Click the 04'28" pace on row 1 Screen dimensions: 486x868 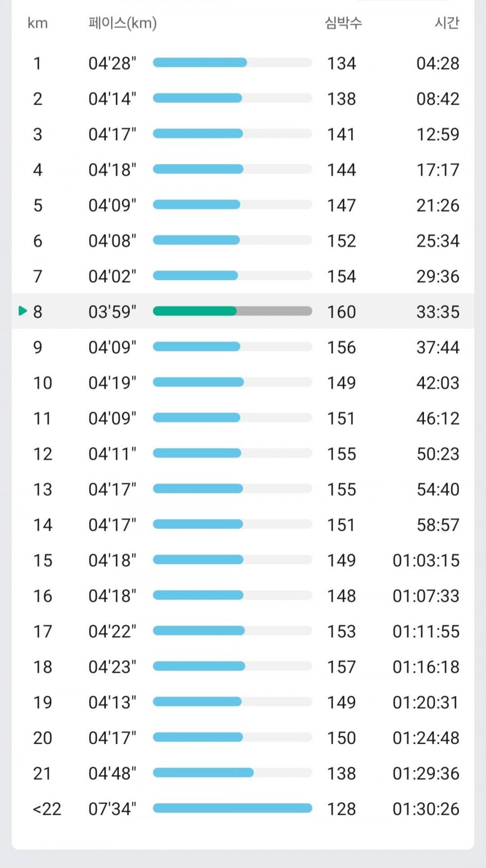coord(112,63)
